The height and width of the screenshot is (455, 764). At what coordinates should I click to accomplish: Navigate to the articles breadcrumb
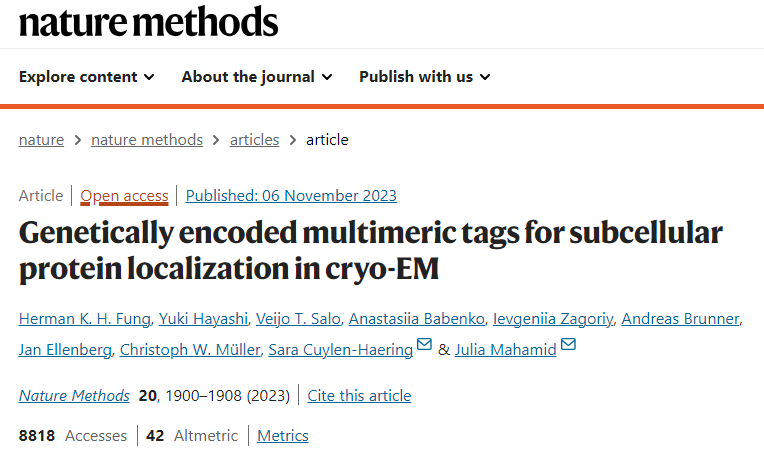point(254,140)
